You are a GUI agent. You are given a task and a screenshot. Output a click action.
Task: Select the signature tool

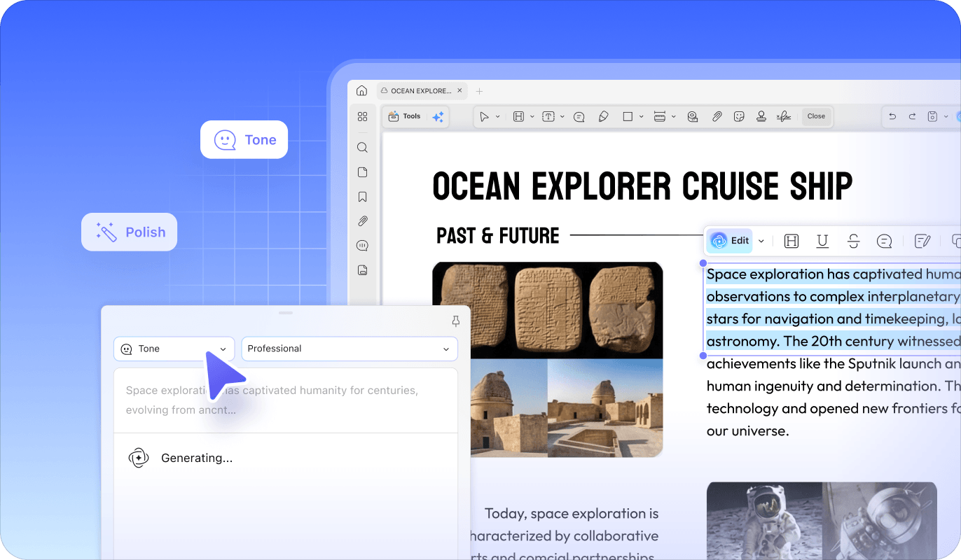point(784,117)
